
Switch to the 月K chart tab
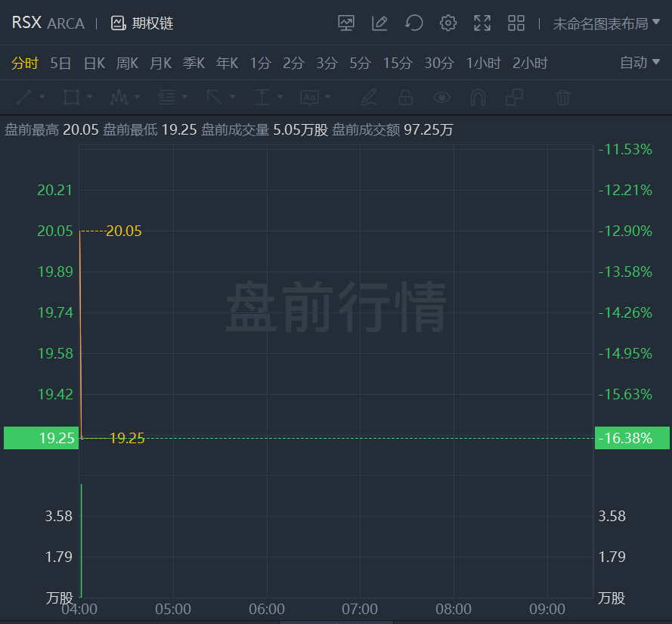click(161, 63)
